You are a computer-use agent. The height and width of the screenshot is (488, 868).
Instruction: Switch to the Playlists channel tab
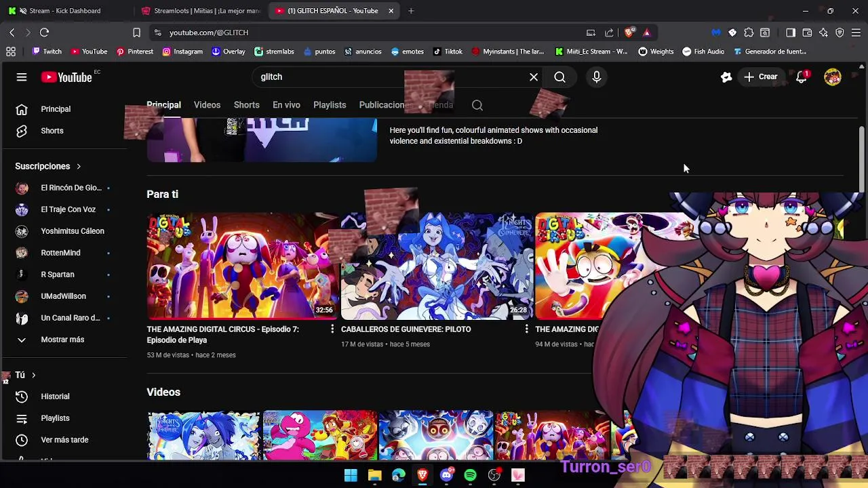pos(330,105)
